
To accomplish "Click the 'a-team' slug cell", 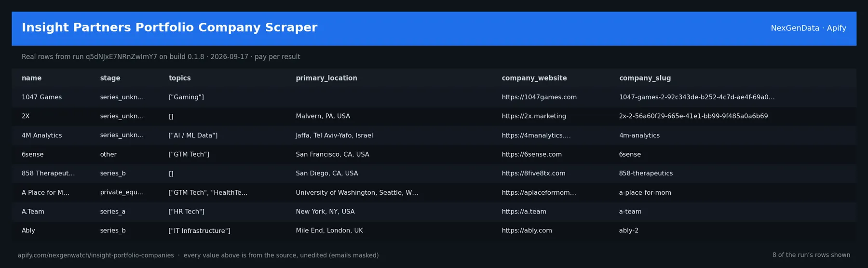I will [630, 212].
